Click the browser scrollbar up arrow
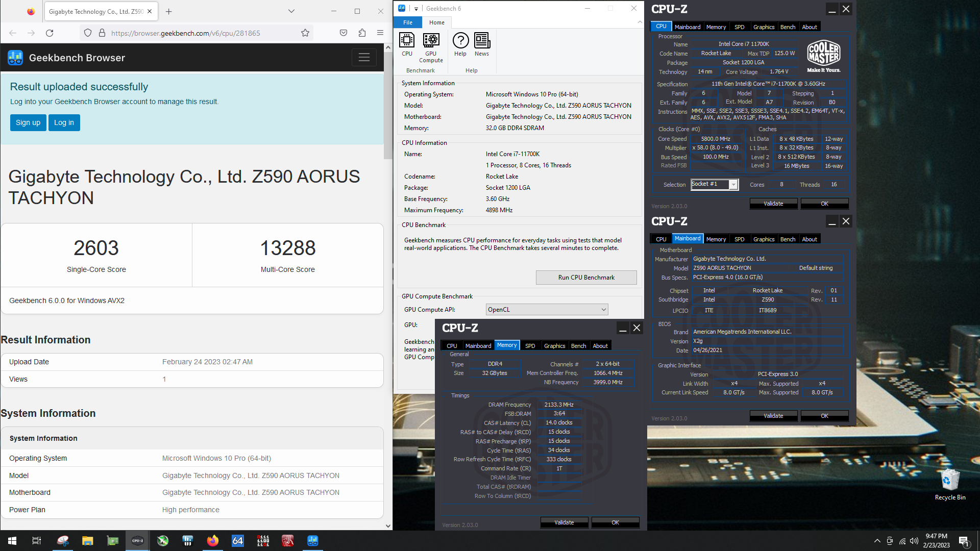Screen dimensions: 980x551 pyautogui.click(x=388, y=47)
